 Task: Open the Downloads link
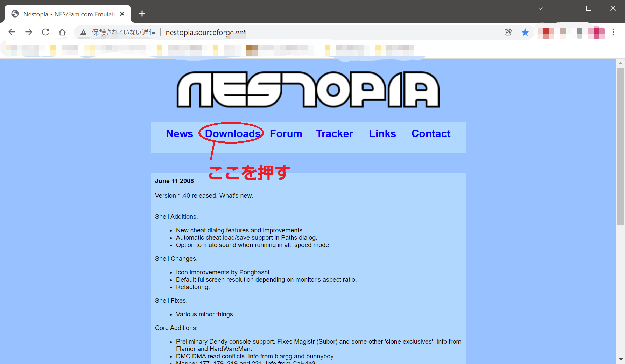[233, 134]
